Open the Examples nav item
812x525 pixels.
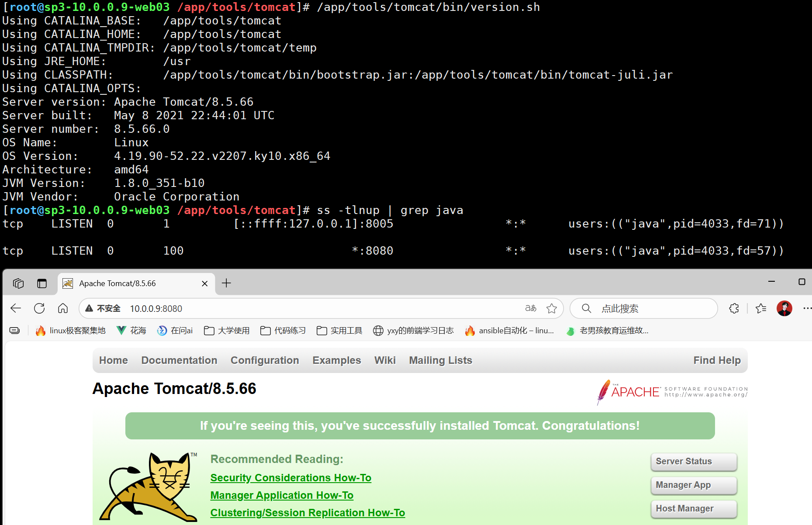tap(337, 360)
